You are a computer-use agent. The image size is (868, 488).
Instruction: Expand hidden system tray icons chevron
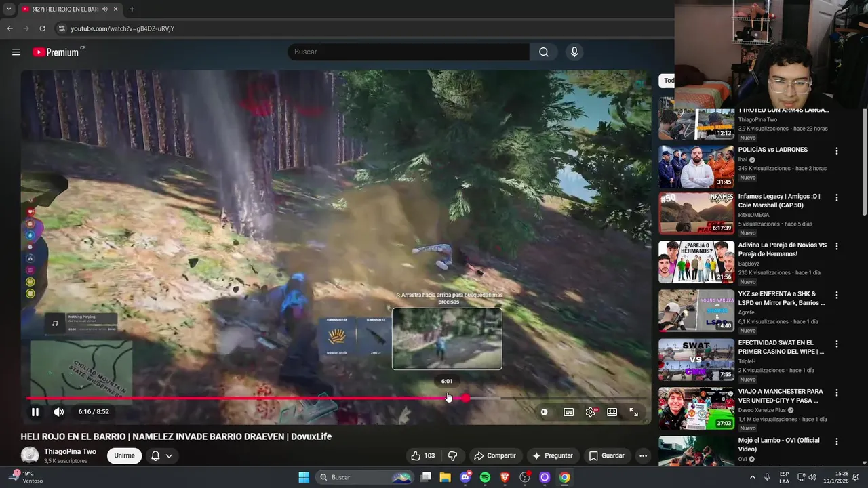[x=752, y=477]
